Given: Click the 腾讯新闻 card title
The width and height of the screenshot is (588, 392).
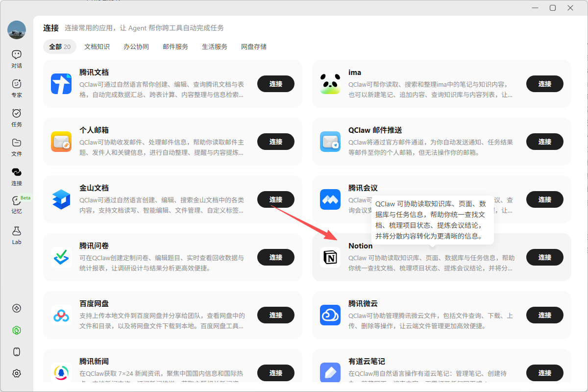Looking at the screenshot, I should click(x=94, y=361).
